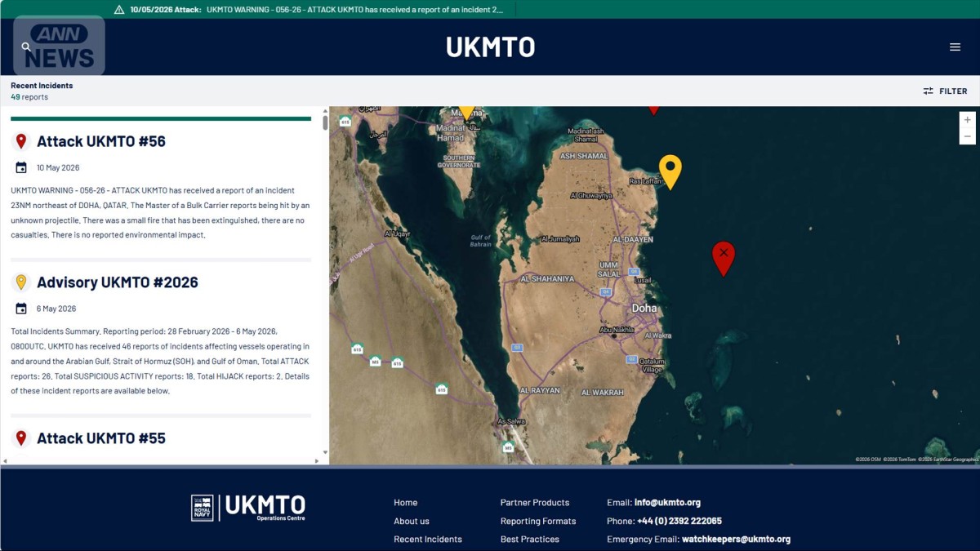Screen dimensions: 980x551
Task: Click the info@ukmto.org email link
Action: coord(667,503)
